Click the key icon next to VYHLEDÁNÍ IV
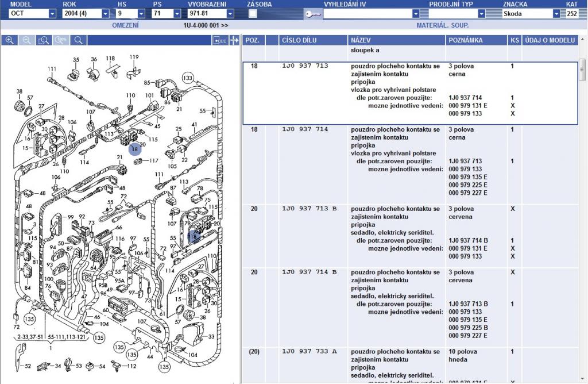Image resolution: width=588 pixels, height=384 pixels. point(312,14)
